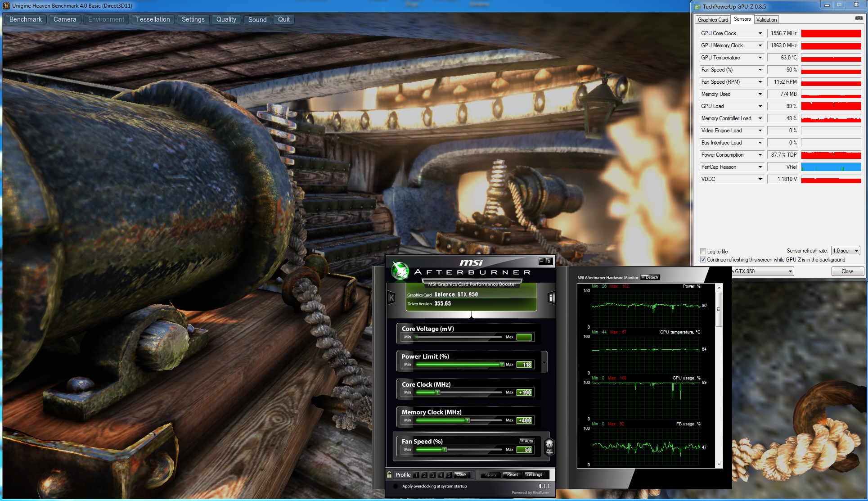Click the Afterburner profile save button
Viewport: 868px width, 501px height.
(461, 475)
